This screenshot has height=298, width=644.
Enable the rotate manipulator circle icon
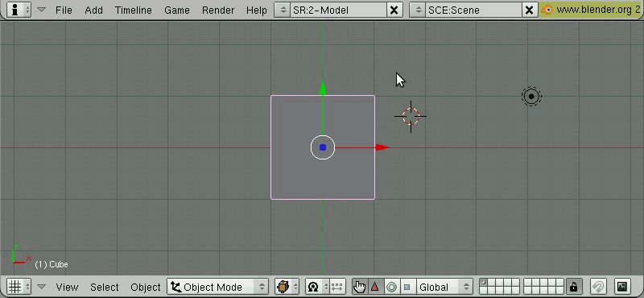point(391,287)
